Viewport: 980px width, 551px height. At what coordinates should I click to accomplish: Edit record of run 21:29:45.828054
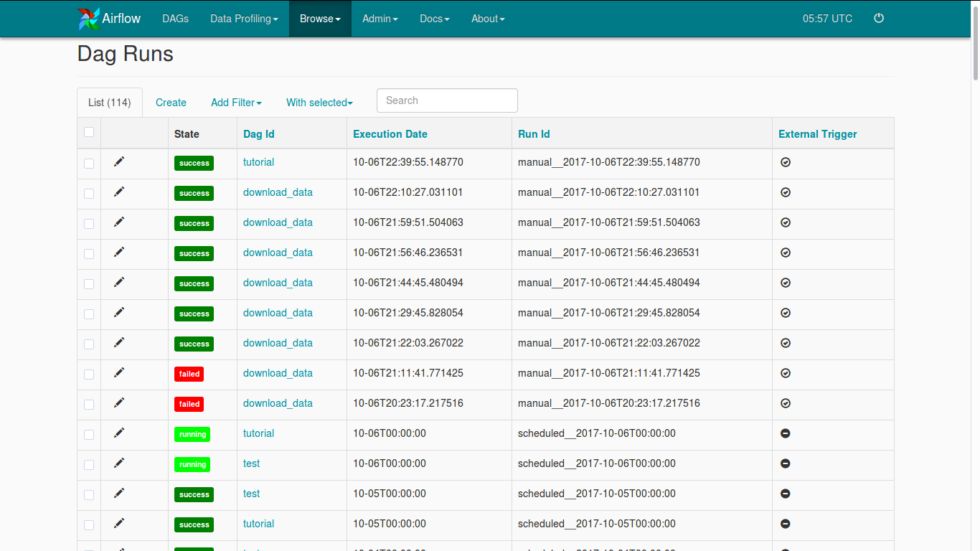point(119,312)
